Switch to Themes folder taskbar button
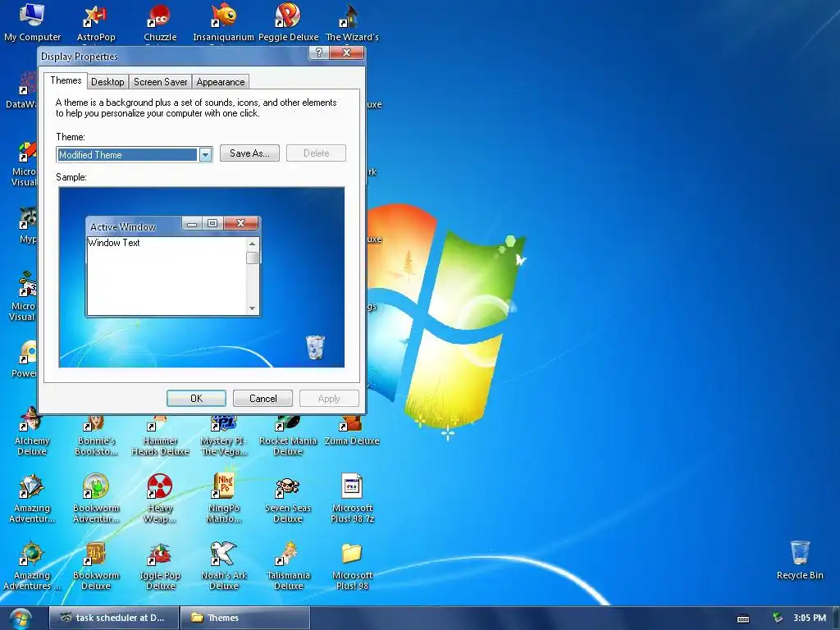 244,618
